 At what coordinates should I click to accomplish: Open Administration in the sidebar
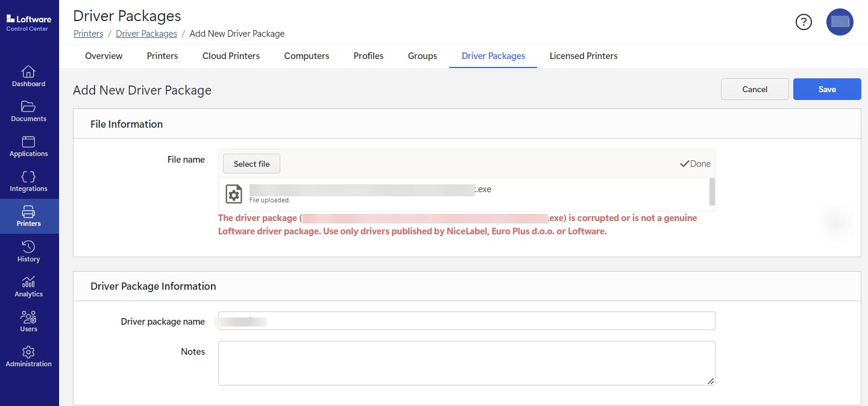pos(29,356)
